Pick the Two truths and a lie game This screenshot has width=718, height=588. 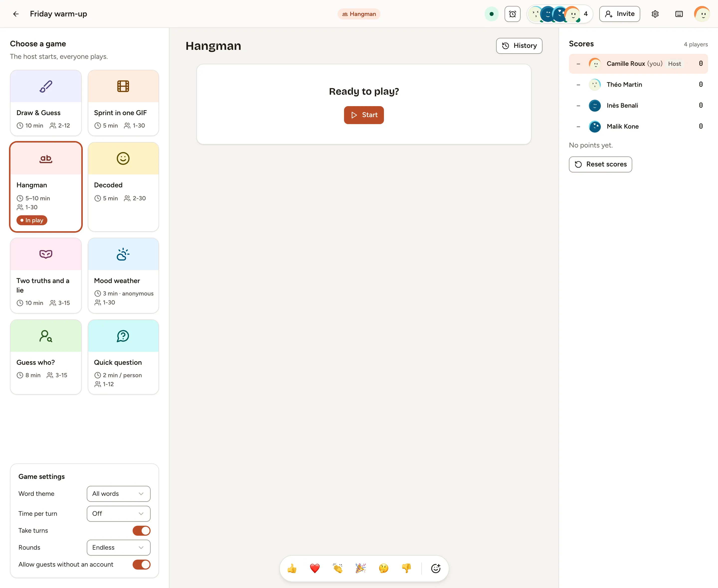[46, 275]
